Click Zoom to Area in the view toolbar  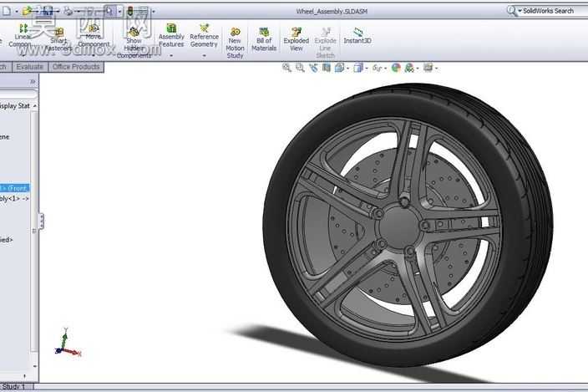tap(300, 68)
